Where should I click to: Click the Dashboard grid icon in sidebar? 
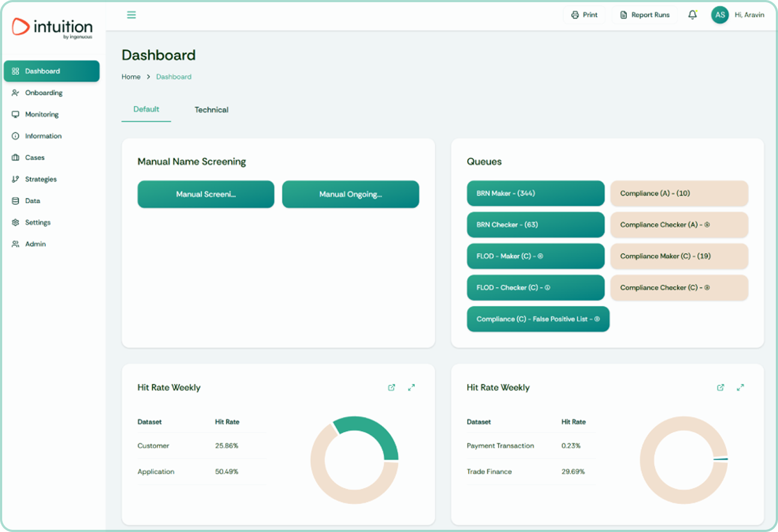[15, 71]
